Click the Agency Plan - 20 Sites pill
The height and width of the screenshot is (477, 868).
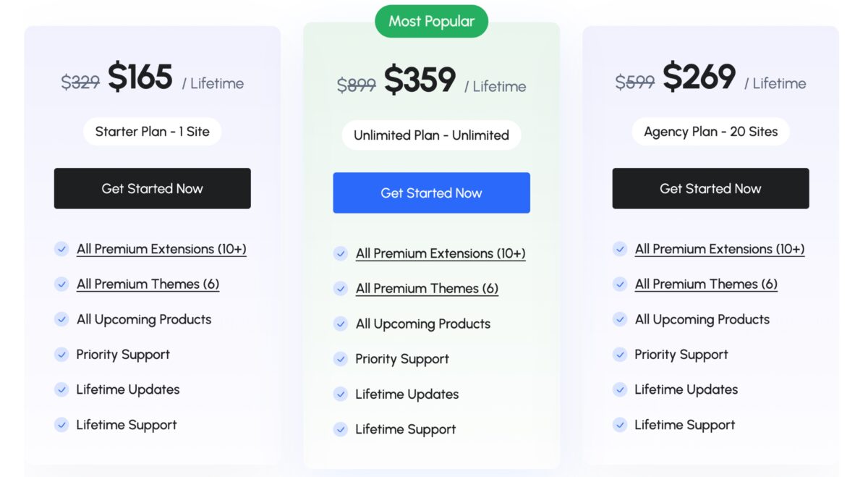coord(711,132)
